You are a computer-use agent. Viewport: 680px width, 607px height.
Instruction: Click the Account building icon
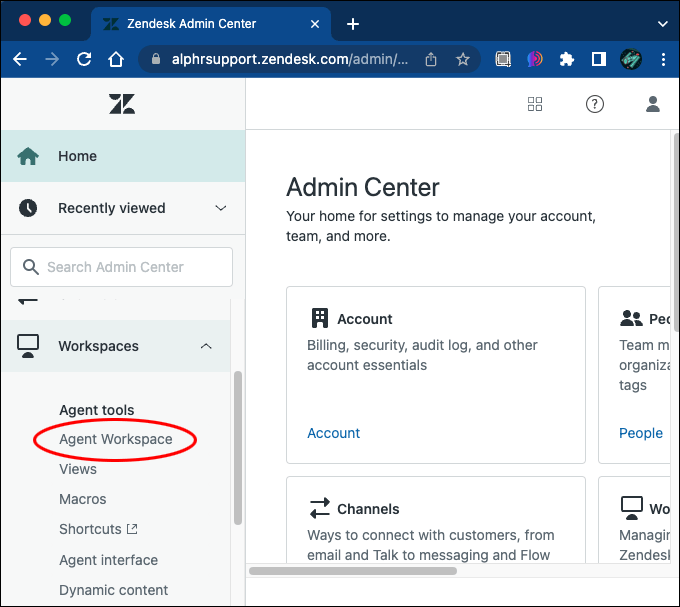click(320, 318)
